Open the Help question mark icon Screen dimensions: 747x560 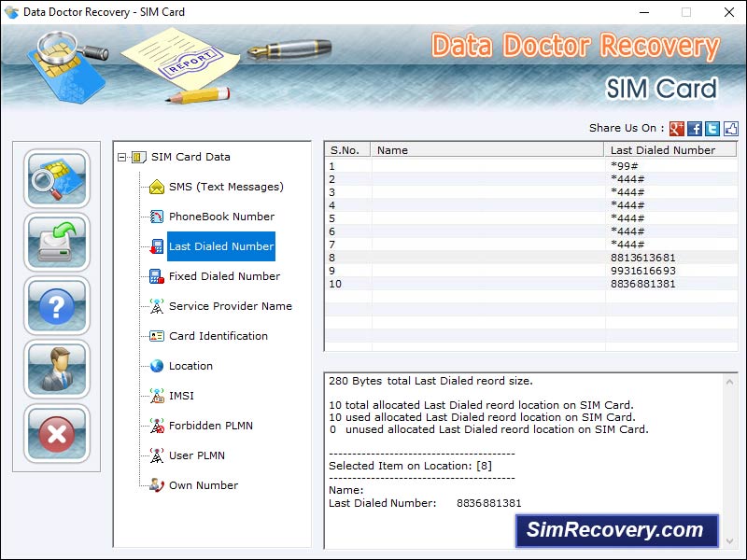coord(56,305)
